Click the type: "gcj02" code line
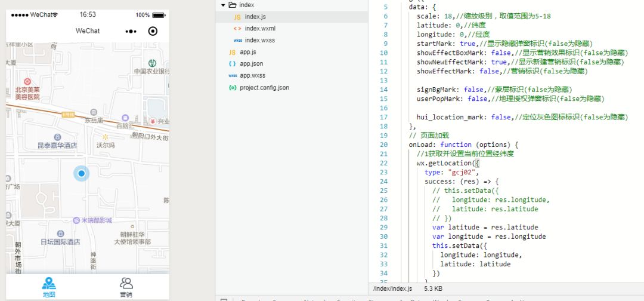Screen dimensions: 644x301 pyautogui.click(x=452, y=172)
